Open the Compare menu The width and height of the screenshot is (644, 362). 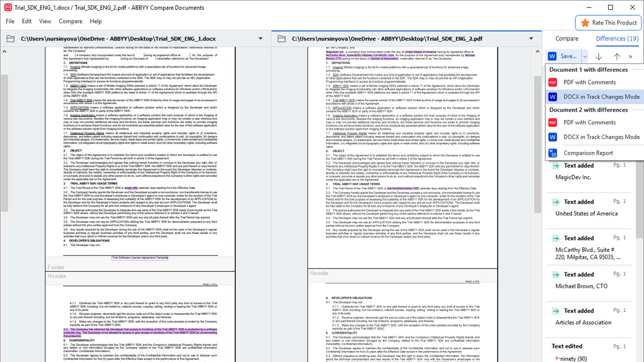point(71,21)
